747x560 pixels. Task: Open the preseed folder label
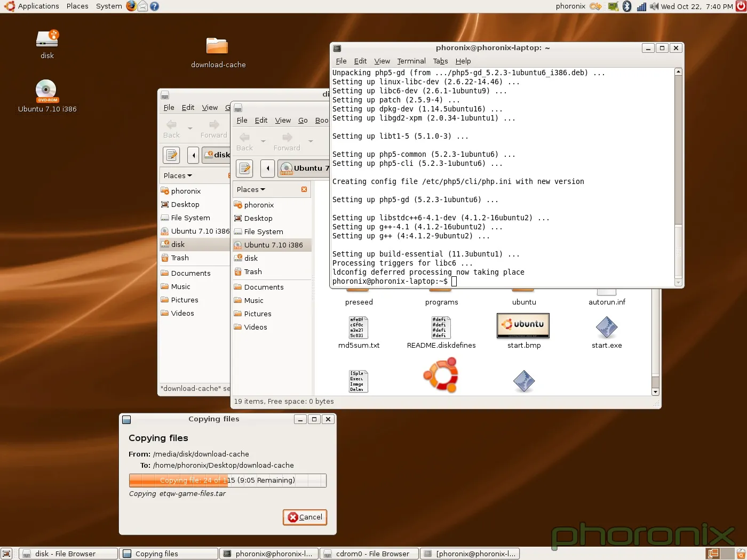point(359,302)
